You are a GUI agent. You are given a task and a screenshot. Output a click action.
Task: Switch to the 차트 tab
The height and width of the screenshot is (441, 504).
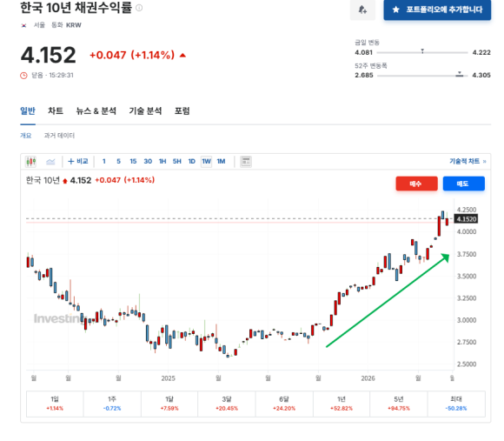[56, 111]
